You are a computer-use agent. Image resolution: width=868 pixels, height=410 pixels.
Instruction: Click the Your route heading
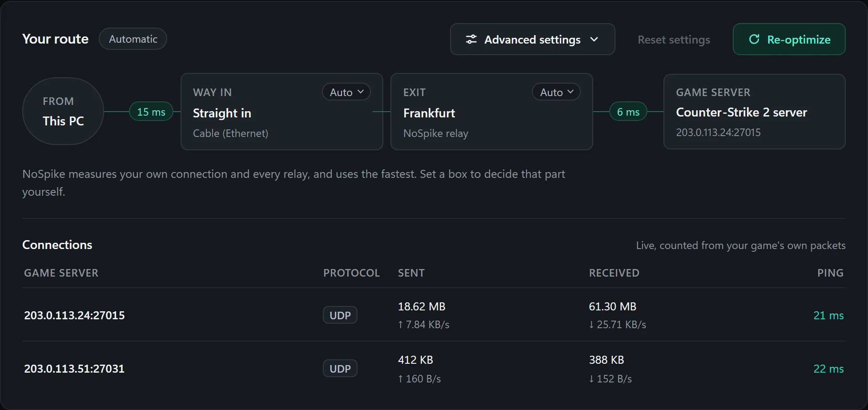[56, 39]
